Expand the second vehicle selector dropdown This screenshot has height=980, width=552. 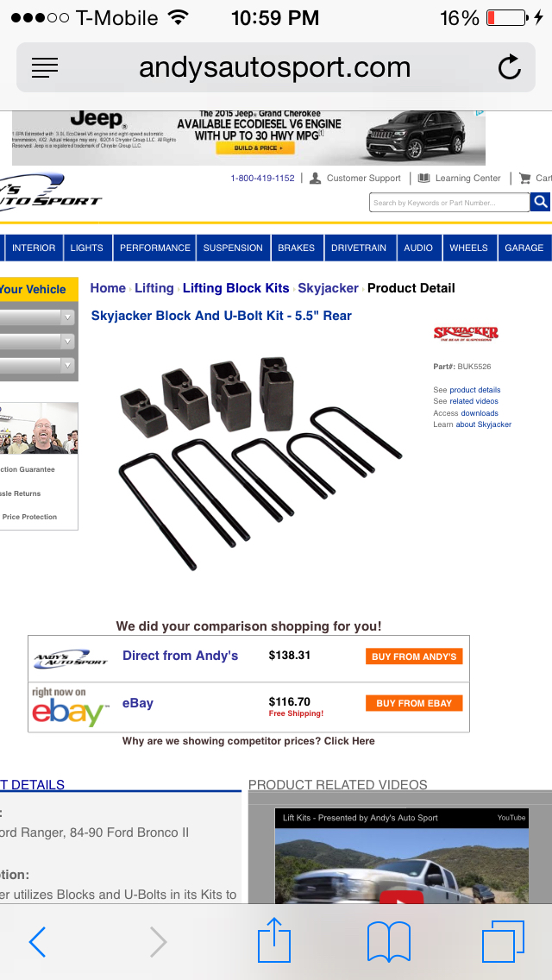[37, 342]
